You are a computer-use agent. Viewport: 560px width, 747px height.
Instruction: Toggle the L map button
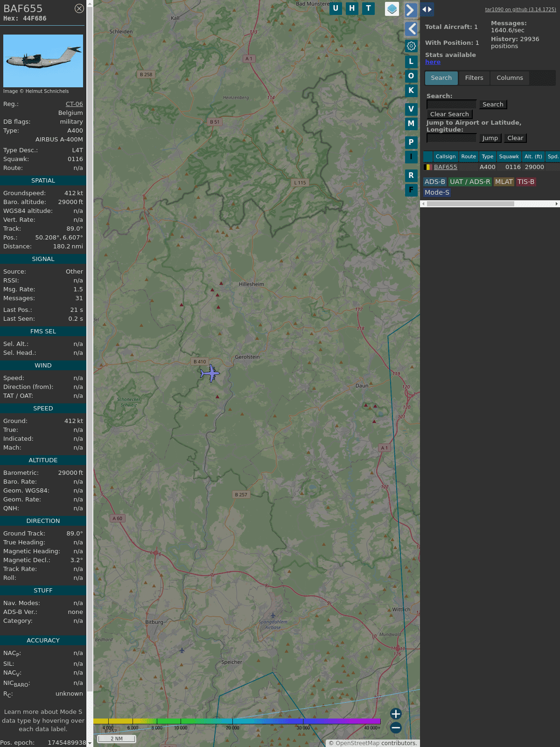coord(411,62)
